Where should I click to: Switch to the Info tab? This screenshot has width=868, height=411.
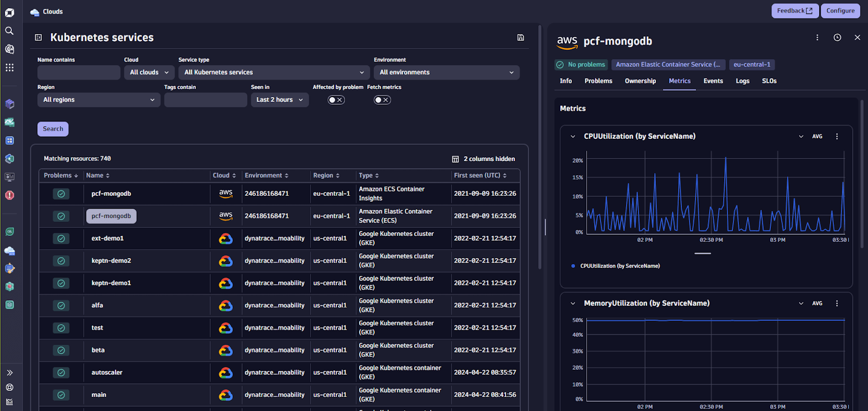(566, 81)
